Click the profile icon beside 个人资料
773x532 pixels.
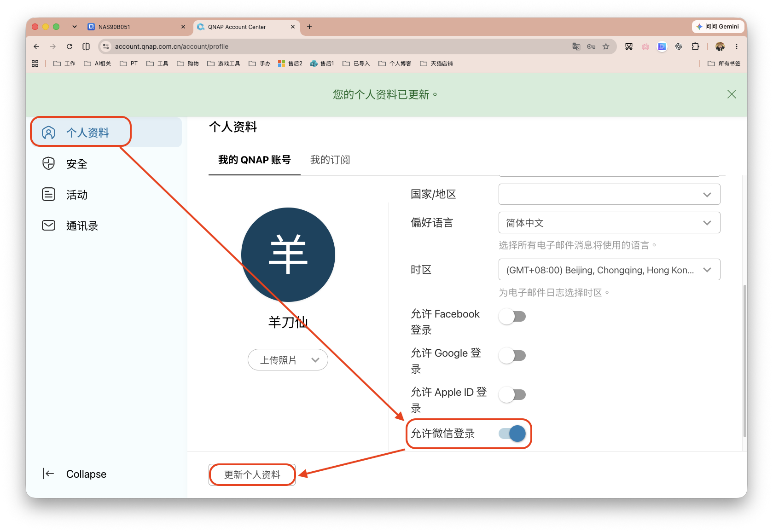pos(48,133)
